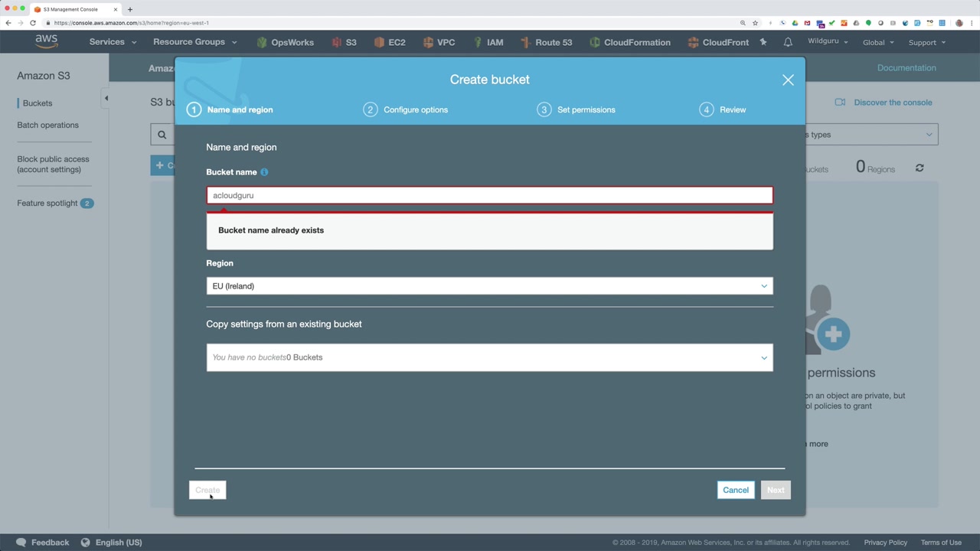
Task: Open the notifications bell
Action: (x=788, y=42)
